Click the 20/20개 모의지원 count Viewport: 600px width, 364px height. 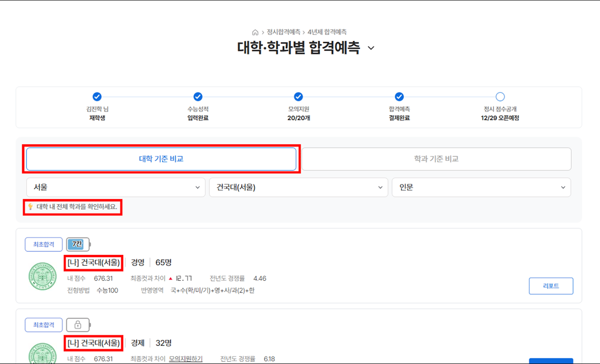tap(298, 118)
